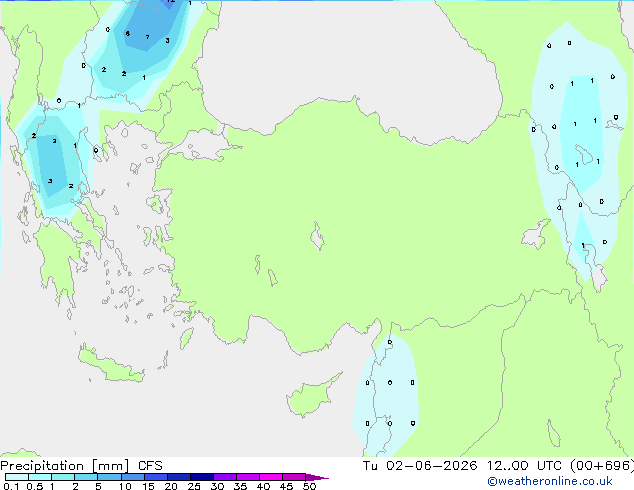Screen dimensions: 634x490
Task: Pick the 20–25 mm legend swatch
Action: 179,477
